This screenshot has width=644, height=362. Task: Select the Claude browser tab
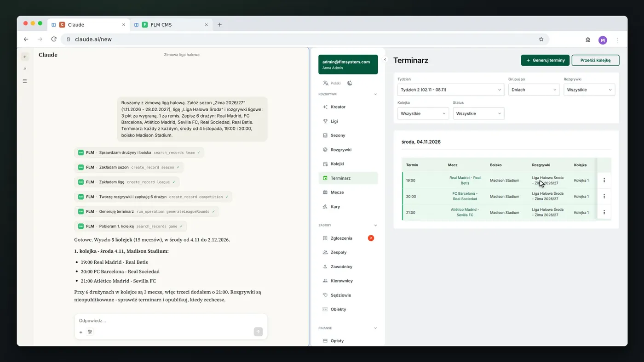click(88, 25)
